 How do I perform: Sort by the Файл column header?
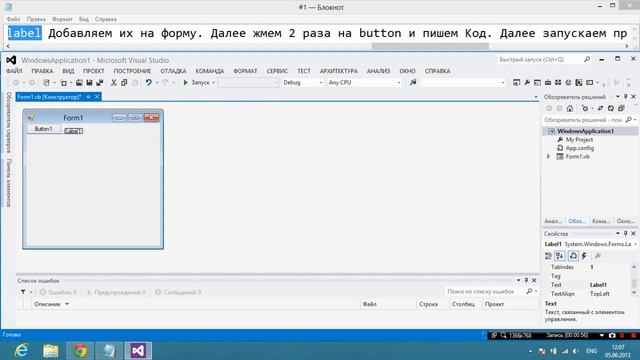tap(370, 304)
